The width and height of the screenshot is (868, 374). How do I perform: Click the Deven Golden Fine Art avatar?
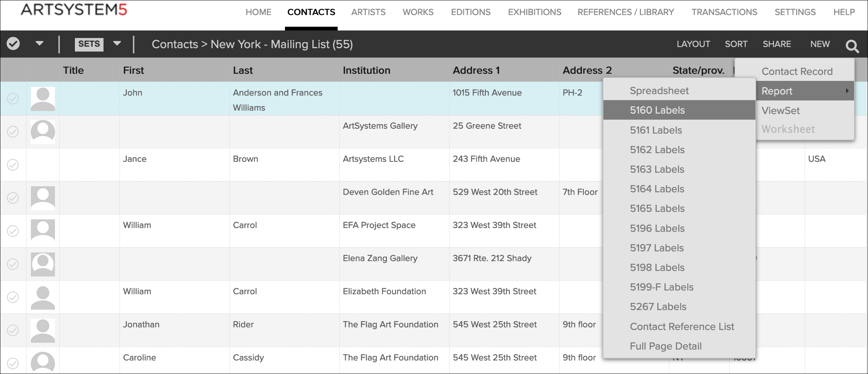[x=43, y=198]
